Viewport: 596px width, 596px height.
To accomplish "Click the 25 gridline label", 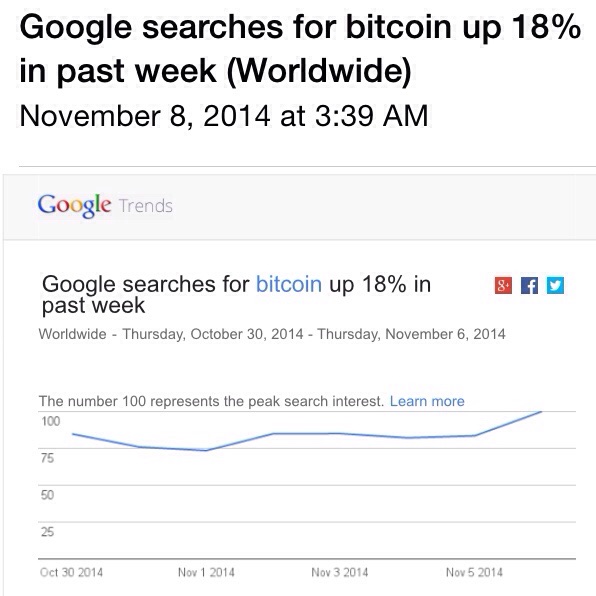I will coord(48,532).
